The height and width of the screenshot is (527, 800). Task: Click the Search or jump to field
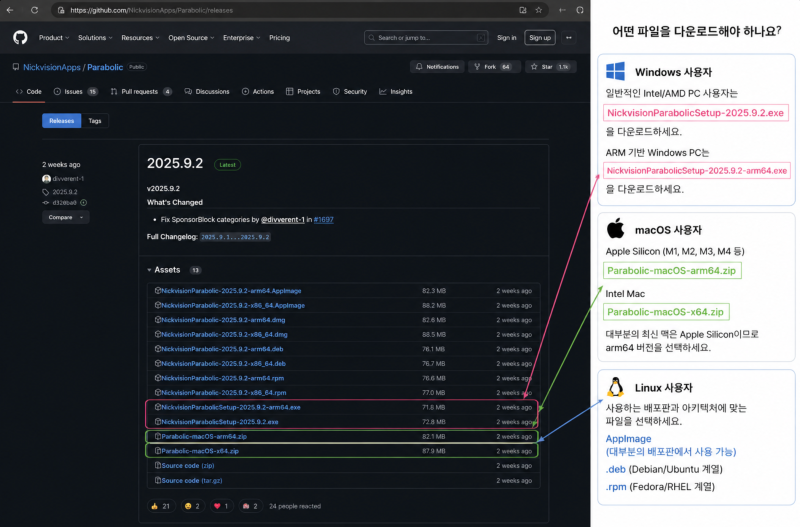426,38
